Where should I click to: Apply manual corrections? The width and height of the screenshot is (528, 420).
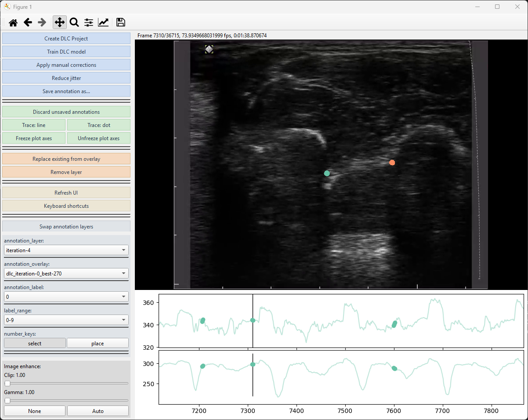coord(66,65)
